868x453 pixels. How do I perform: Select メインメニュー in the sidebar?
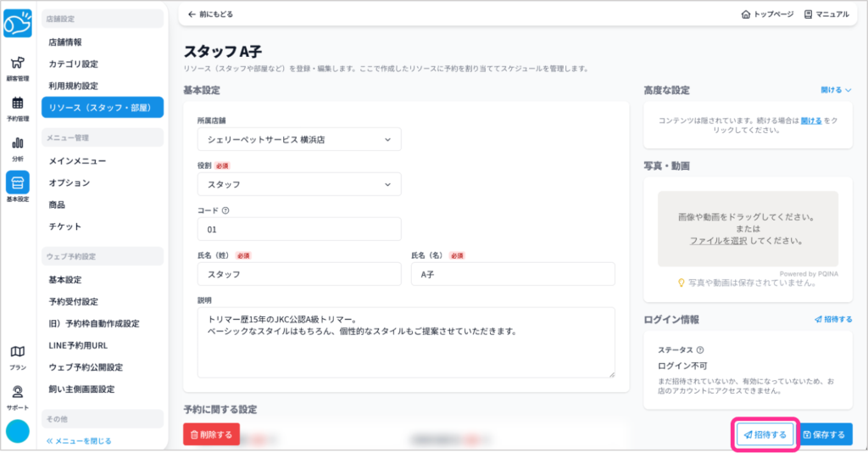[x=77, y=160]
